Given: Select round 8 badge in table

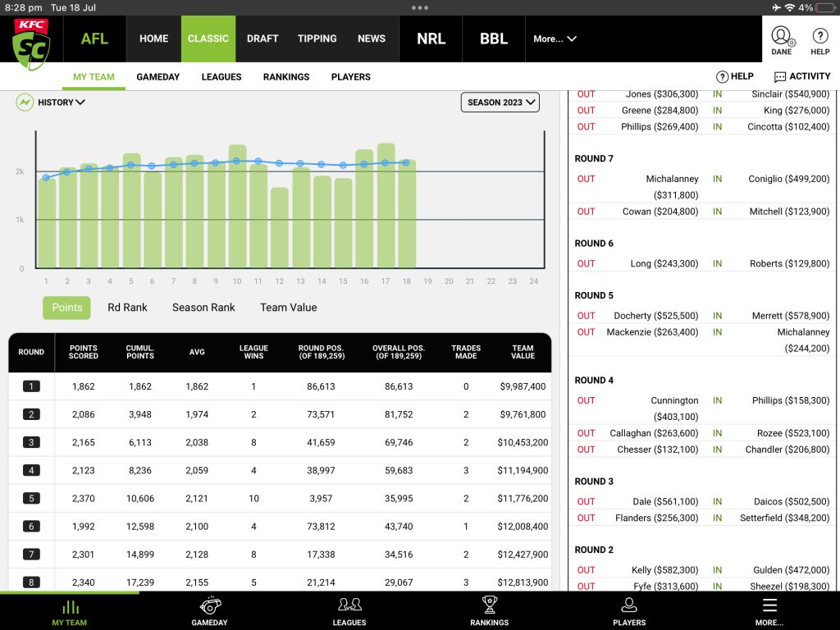Looking at the screenshot, I should (x=31, y=582).
